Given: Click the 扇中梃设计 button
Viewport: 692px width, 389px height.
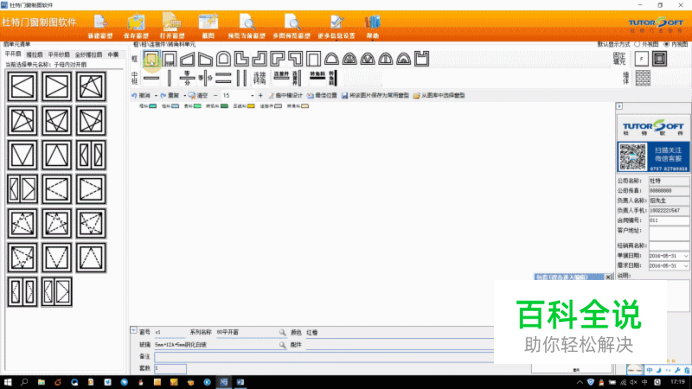Looking at the screenshot, I should point(286,95).
